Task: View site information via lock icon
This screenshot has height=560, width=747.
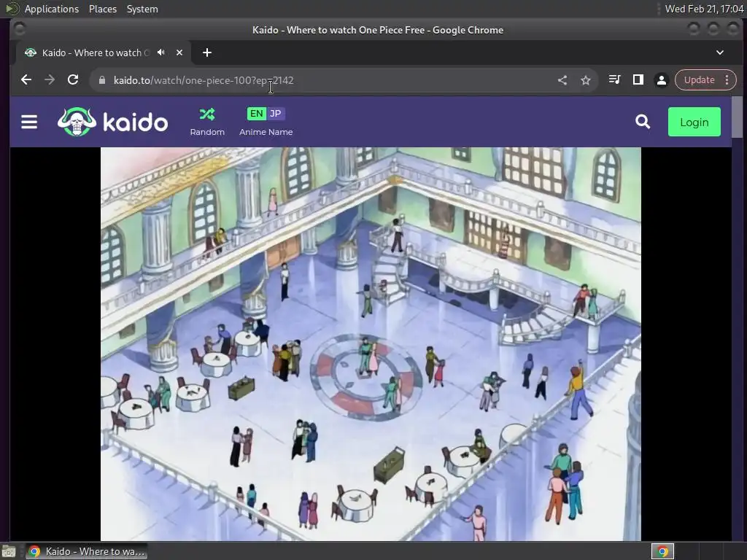Action: (102, 80)
